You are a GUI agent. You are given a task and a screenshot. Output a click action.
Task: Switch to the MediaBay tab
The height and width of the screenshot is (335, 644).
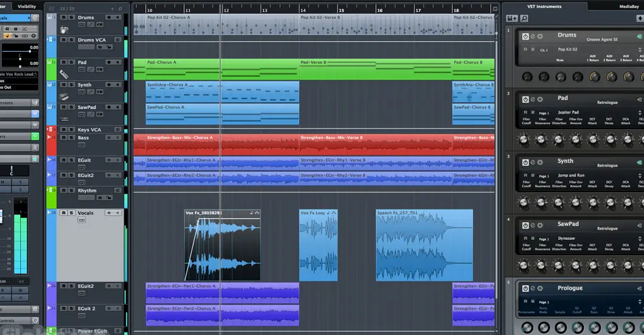click(629, 6)
